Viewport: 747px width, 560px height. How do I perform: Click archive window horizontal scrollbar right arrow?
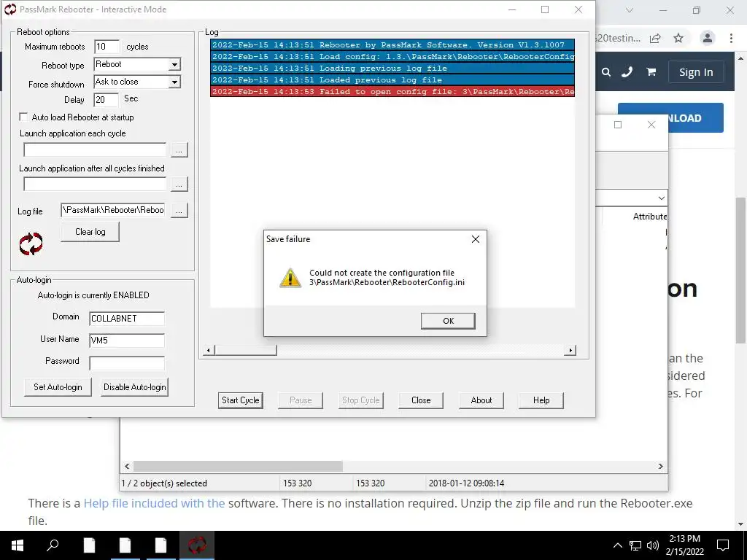coord(660,466)
